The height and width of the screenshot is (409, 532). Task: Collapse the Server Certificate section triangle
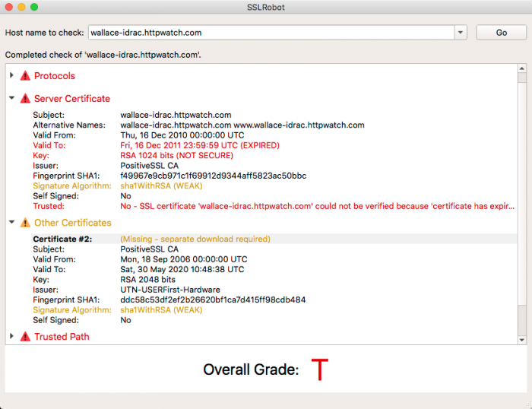tap(12, 98)
